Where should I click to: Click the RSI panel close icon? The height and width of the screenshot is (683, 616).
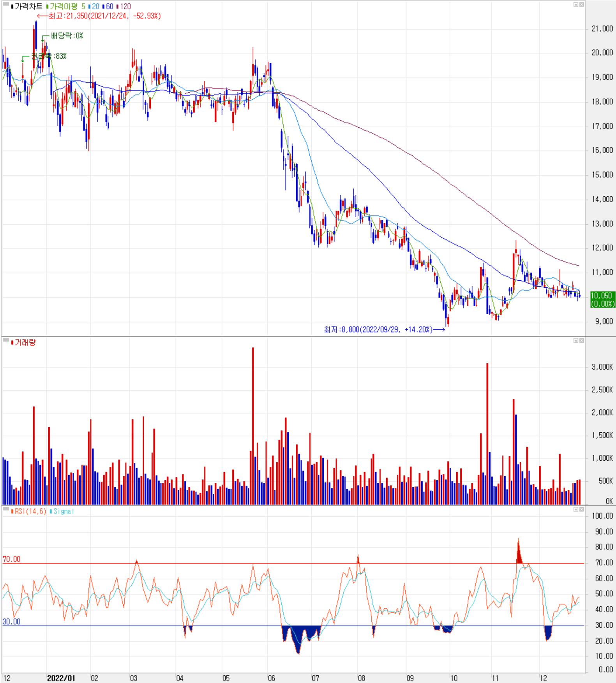point(581,509)
